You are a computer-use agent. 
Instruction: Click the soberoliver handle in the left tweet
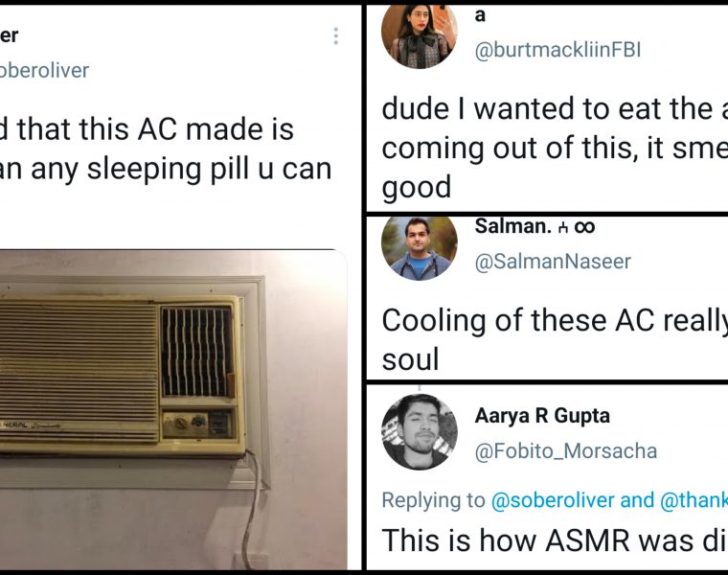[x=44, y=71]
